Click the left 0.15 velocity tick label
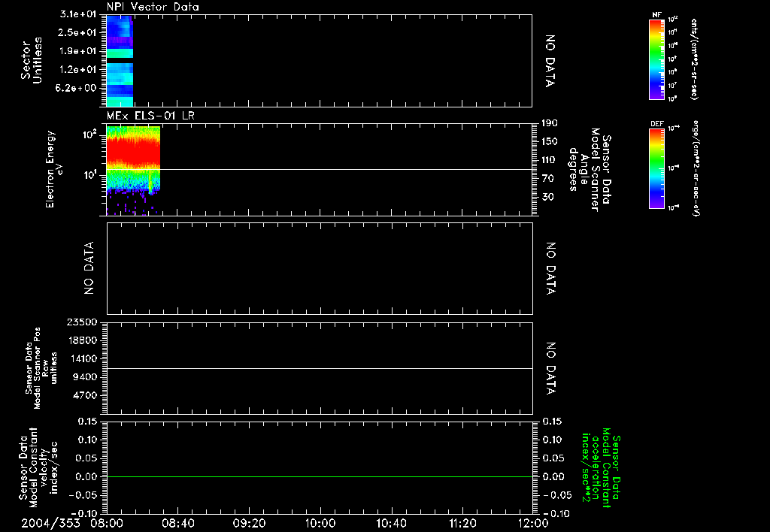Image resolution: width=770 pixels, height=532 pixels. pyautogui.click(x=87, y=422)
